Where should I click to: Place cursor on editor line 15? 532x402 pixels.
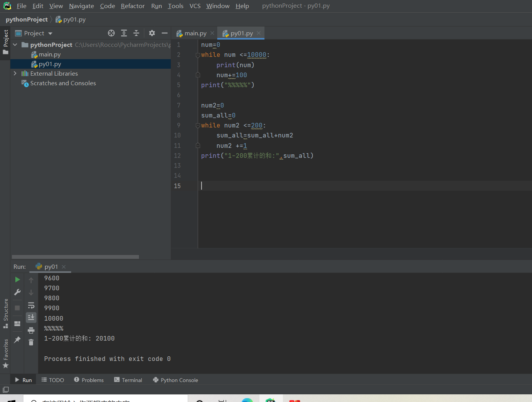(x=365, y=186)
